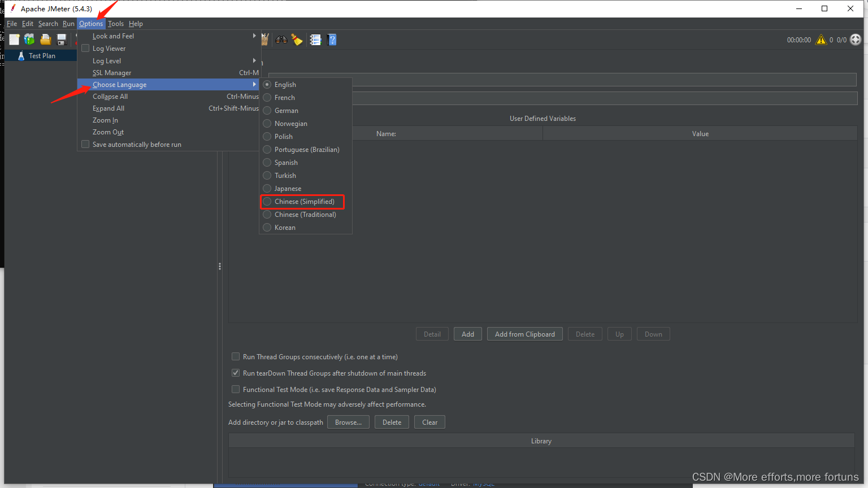This screenshot has height=488, width=868.
Task: Open the Run menu
Action: 68,24
